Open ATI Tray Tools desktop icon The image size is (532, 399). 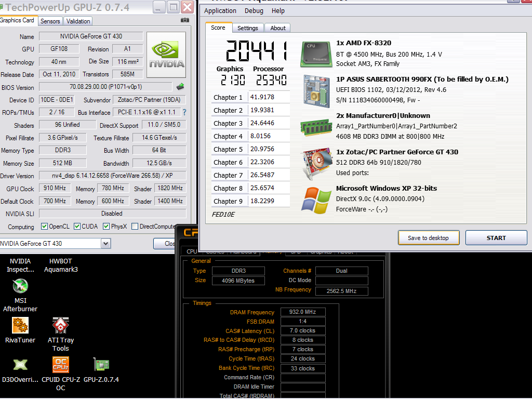pyautogui.click(x=60, y=335)
